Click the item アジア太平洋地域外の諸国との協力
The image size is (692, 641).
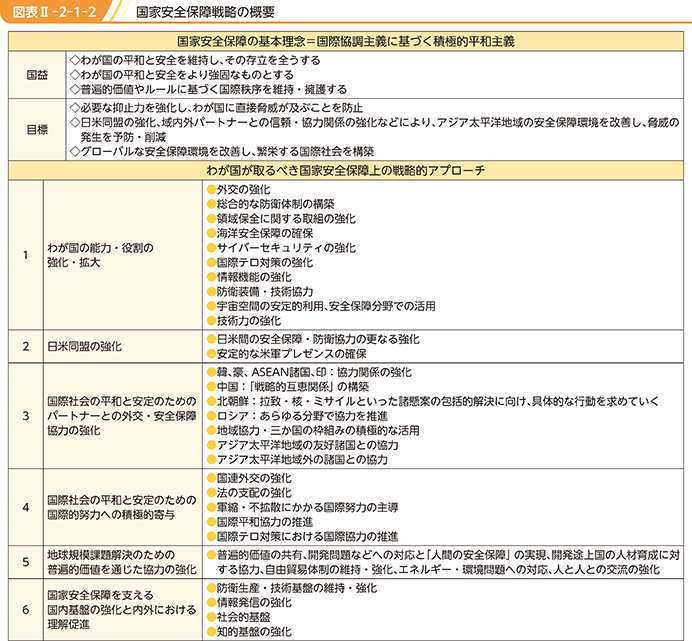coord(297,460)
